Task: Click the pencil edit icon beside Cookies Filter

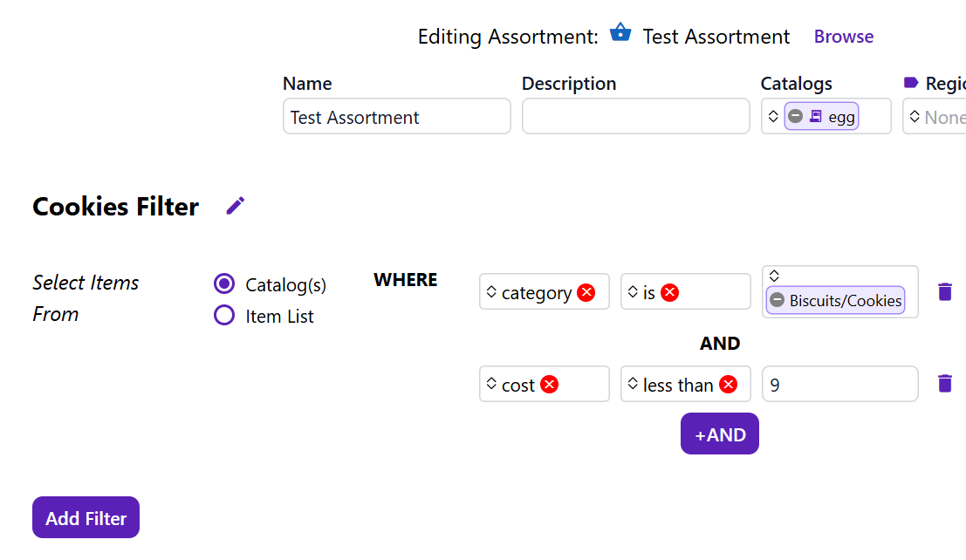Action: (x=236, y=206)
